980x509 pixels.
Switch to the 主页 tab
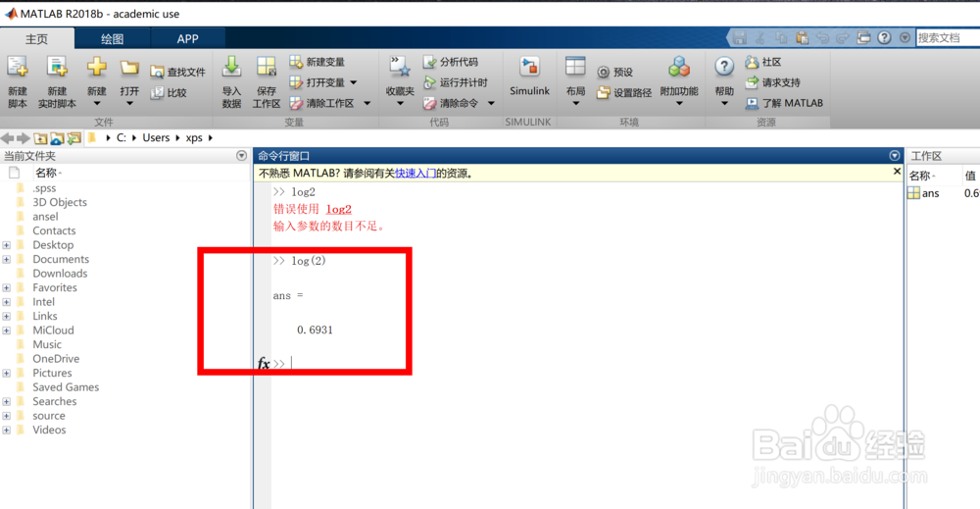(x=37, y=39)
